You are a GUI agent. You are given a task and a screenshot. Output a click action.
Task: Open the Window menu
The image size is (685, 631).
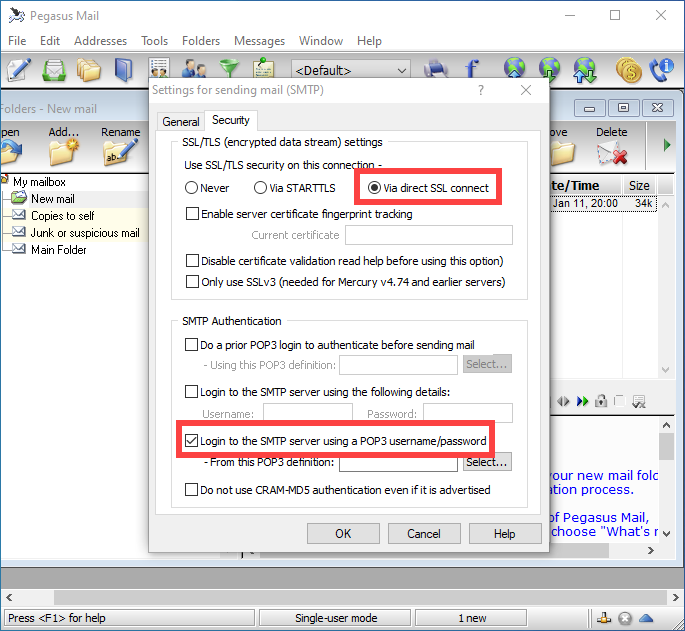(321, 41)
